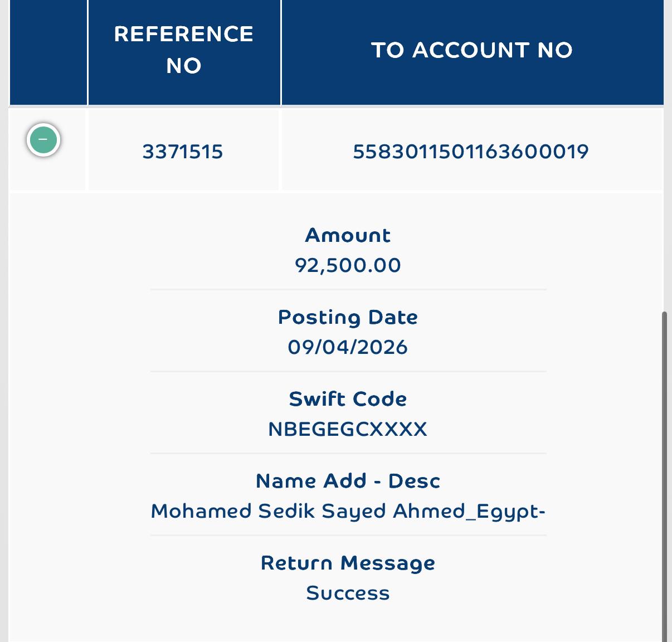Screen dimensions: 672x642
Task: Click the amount value 92,500.00
Action: pyautogui.click(x=348, y=265)
